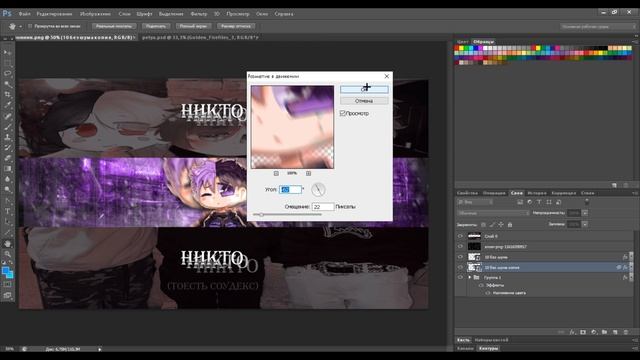Screen dimensions: 640x360
Task: Expand the Группа 1 group
Action: pos(470,278)
